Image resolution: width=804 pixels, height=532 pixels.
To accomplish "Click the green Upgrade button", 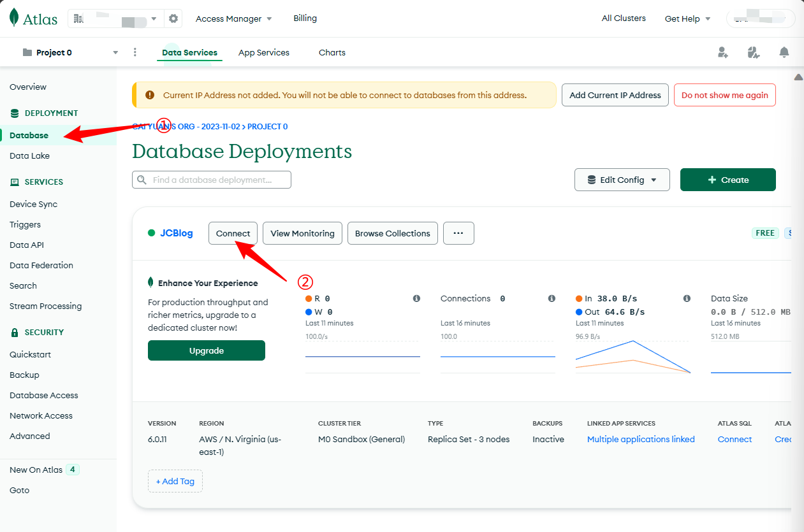I will pos(207,350).
